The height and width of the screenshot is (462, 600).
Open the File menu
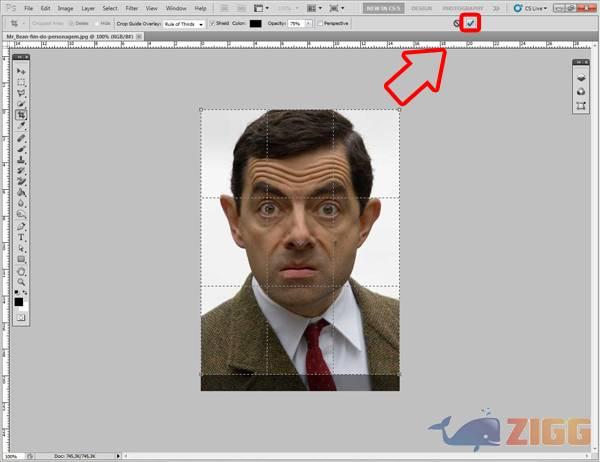(28, 8)
